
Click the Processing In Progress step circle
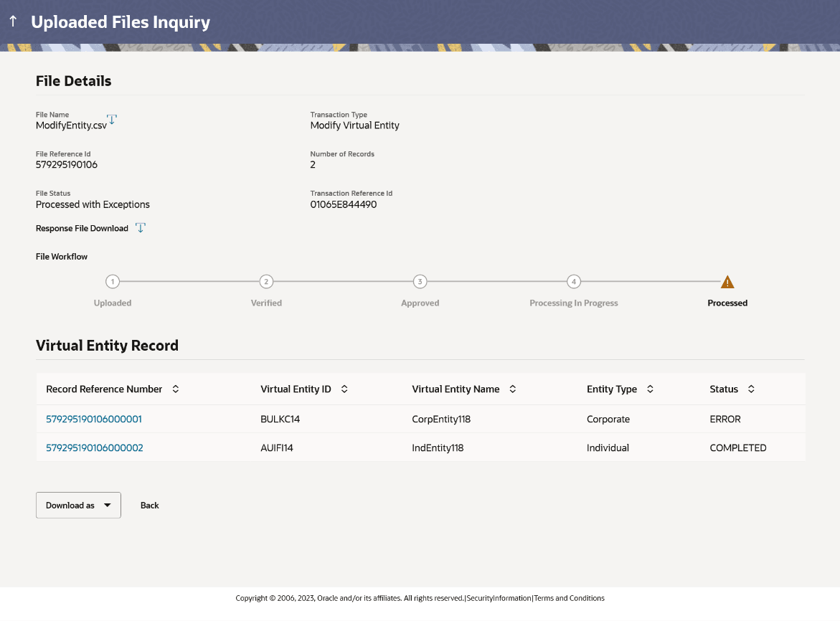coord(573,282)
